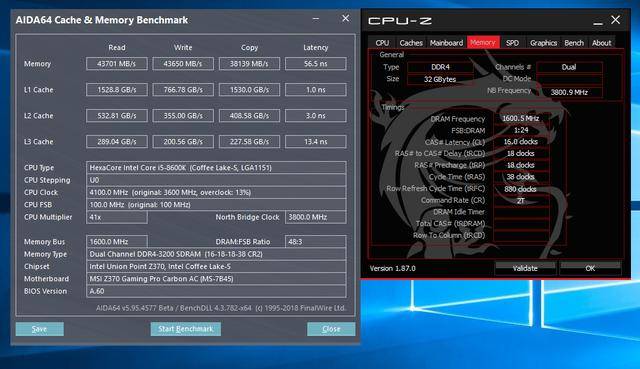The image size is (640, 369).
Task: Select the Memory Read value field
Action: click(x=117, y=64)
